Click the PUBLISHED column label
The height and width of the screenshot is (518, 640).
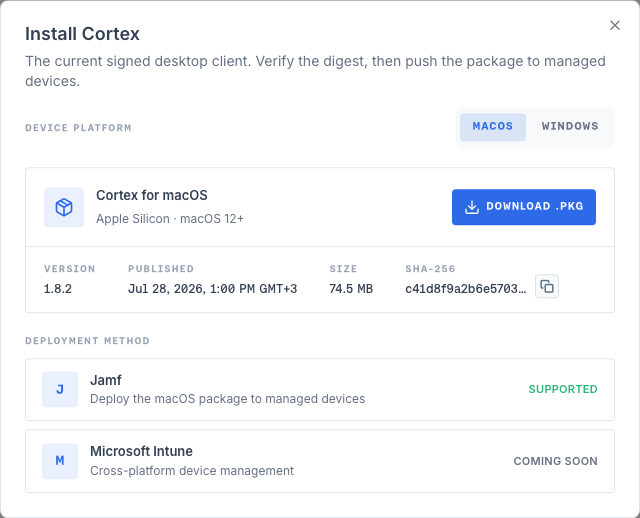(161, 269)
